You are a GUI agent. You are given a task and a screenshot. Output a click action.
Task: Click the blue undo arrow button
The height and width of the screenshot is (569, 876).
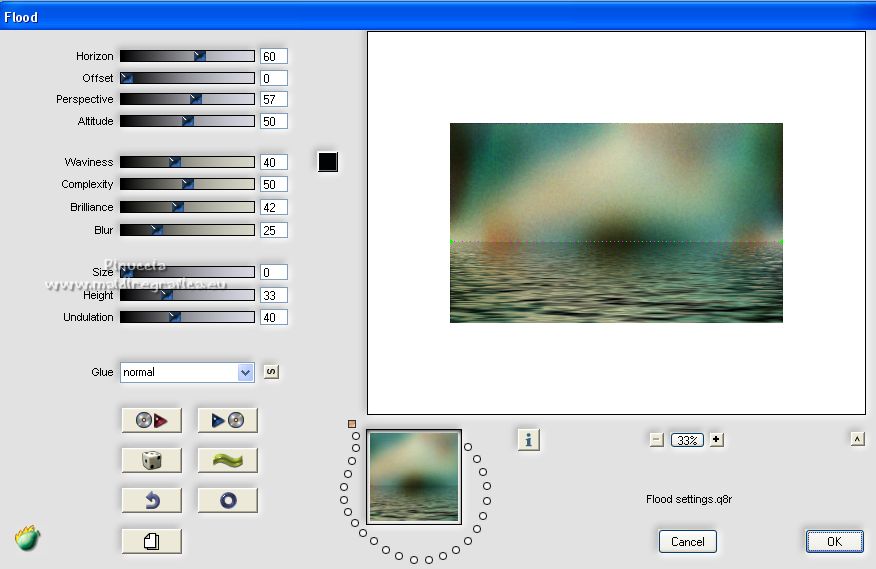point(151,500)
